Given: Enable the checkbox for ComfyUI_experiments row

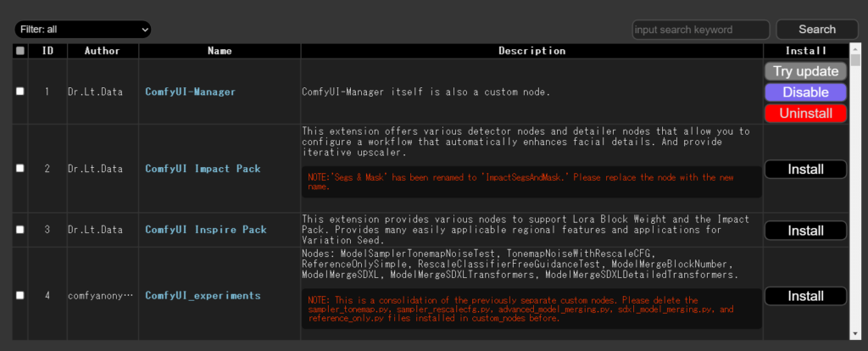Looking at the screenshot, I should coord(20,295).
